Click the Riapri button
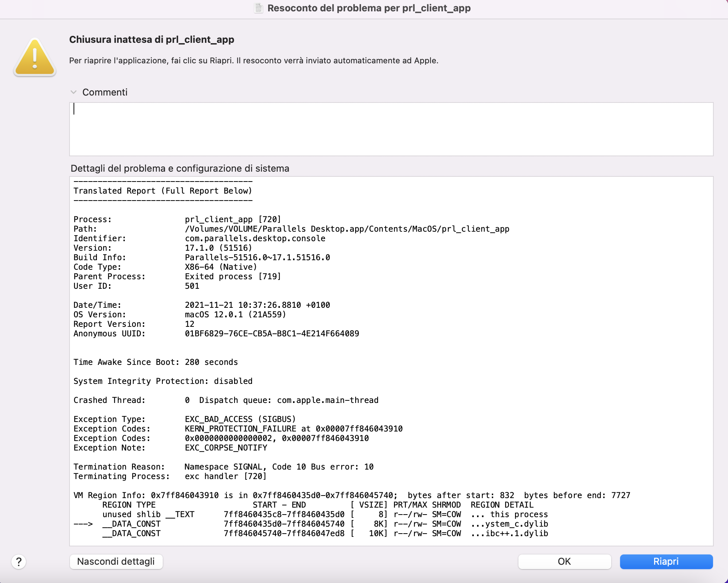728x583 pixels. pyautogui.click(x=666, y=562)
